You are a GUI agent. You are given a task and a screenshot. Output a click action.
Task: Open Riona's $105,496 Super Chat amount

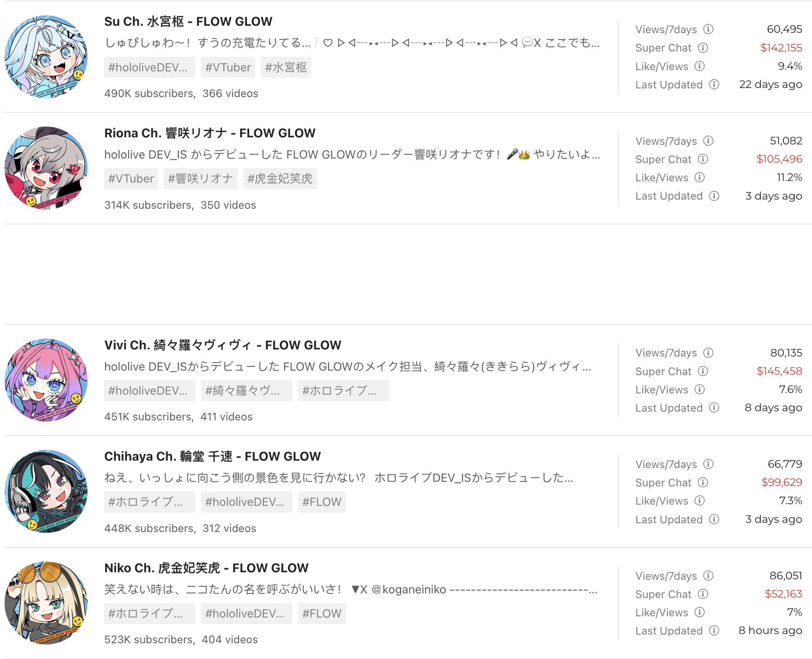point(779,159)
